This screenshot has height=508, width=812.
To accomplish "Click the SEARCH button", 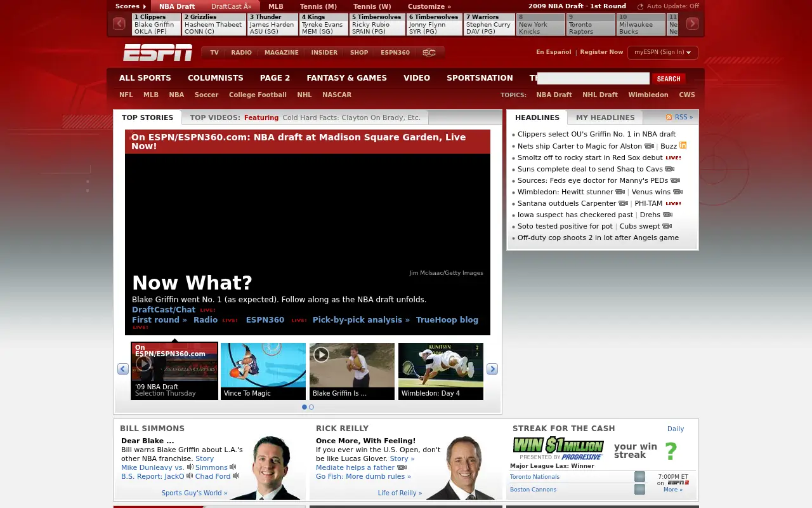I will (x=669, y=79).
